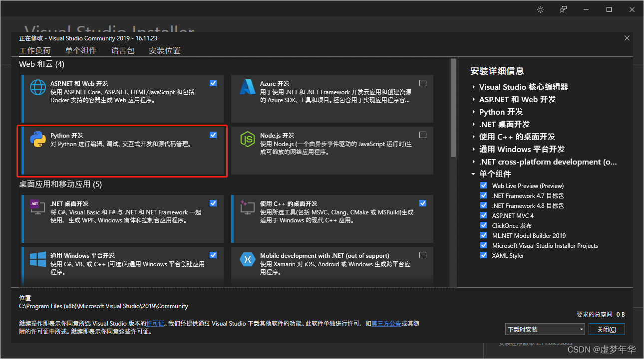The height and width of the screenshot is (359, 644).
Task: Collapse the 单个组件 section
Action: tap(473, 174)
